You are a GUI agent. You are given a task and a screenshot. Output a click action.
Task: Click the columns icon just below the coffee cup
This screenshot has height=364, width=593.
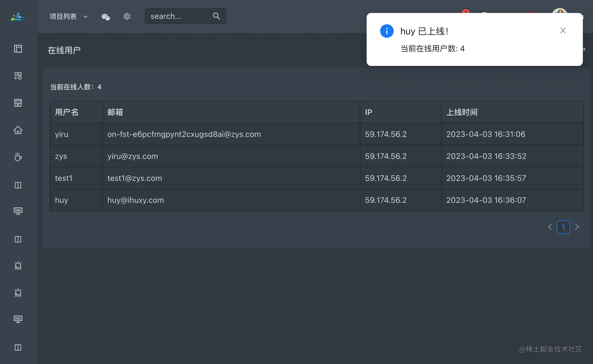coord(18,185)
